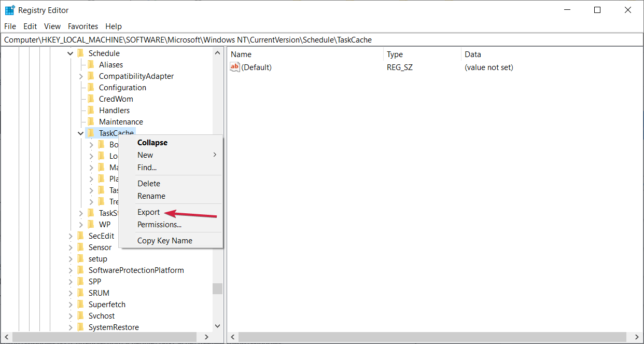Viewport: 644px width, 344px height.
Task: Click the TaskCache folder icon
Action: tap(91, 133)
